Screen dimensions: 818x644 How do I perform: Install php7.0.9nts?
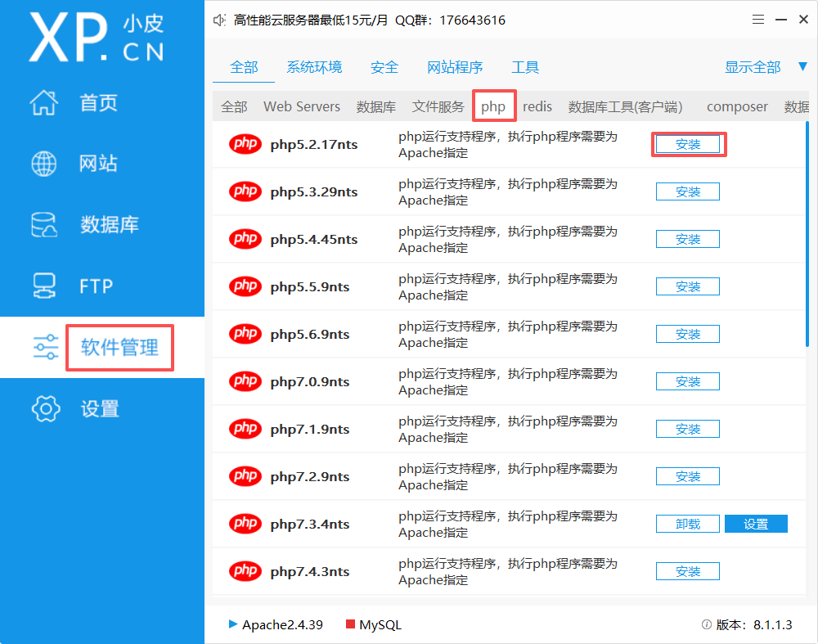[x=688, y=381]
